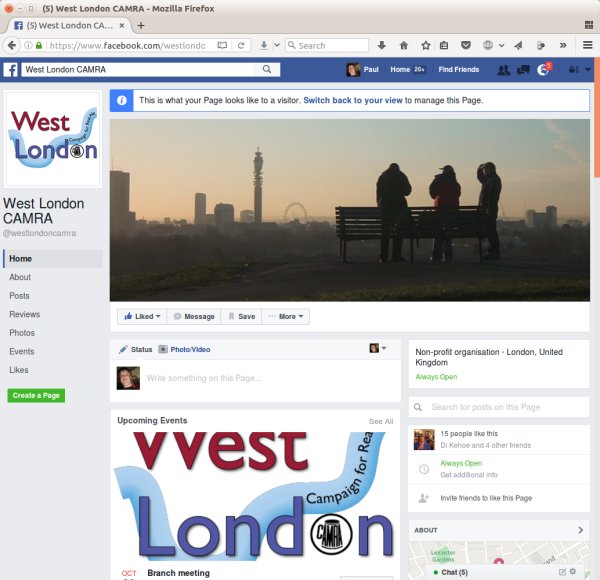Open the post-as profile selector dropdown

coord(378,348)
